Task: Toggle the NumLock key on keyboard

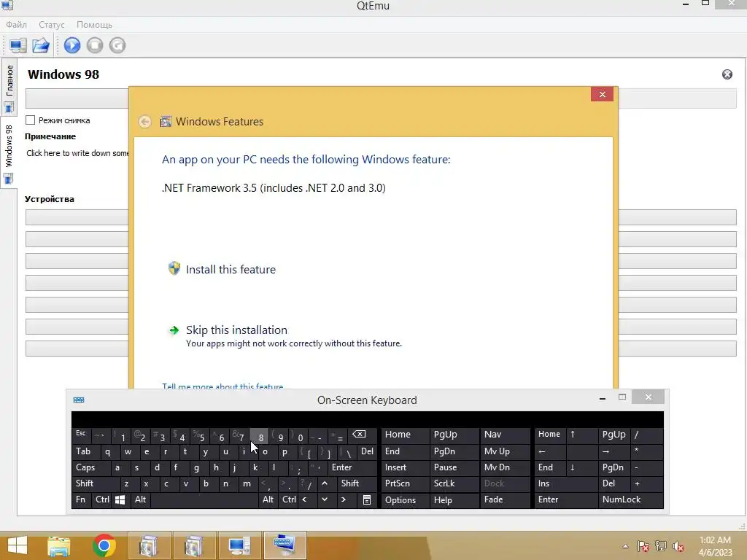Action: coord(630,499)
